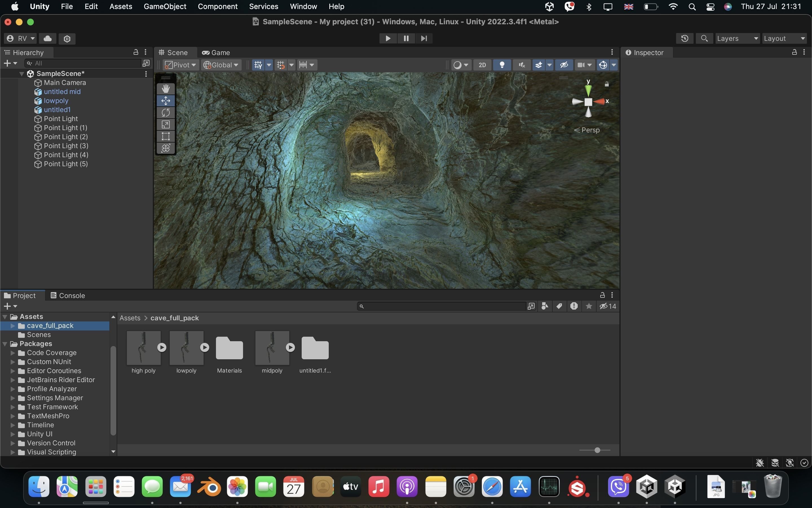Select the Hand (View) tool
This screenshot has width=812, height=508.
[x=166, y=89]
